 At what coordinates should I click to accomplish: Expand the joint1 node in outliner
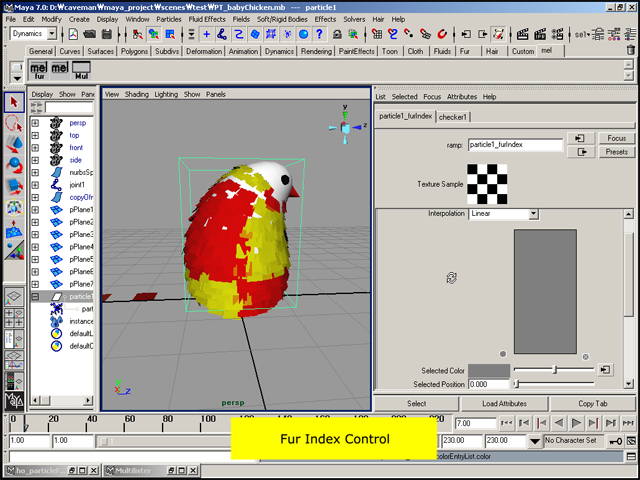36,185
